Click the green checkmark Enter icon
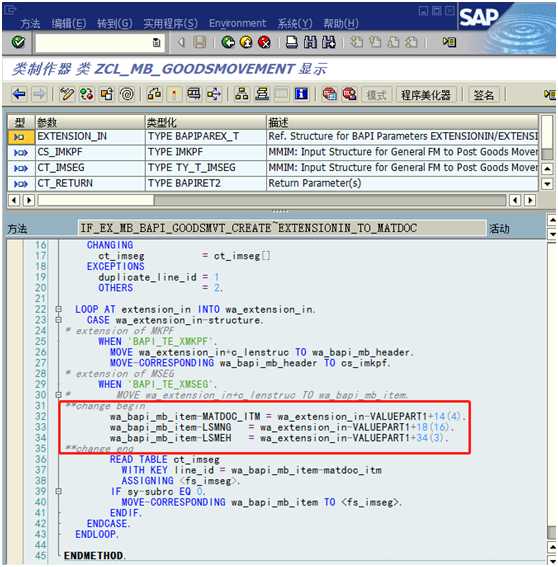 coord(18,42)
